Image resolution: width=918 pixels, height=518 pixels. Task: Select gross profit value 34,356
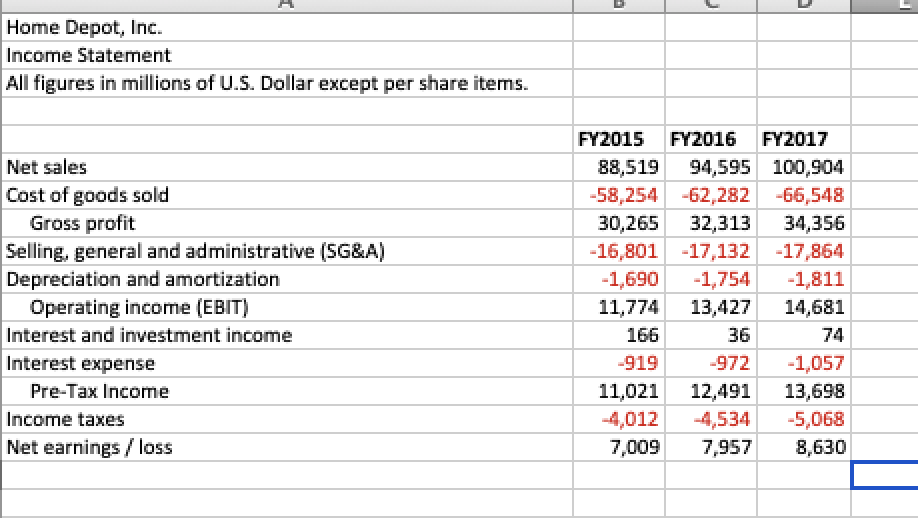click(x=803, y=223)
